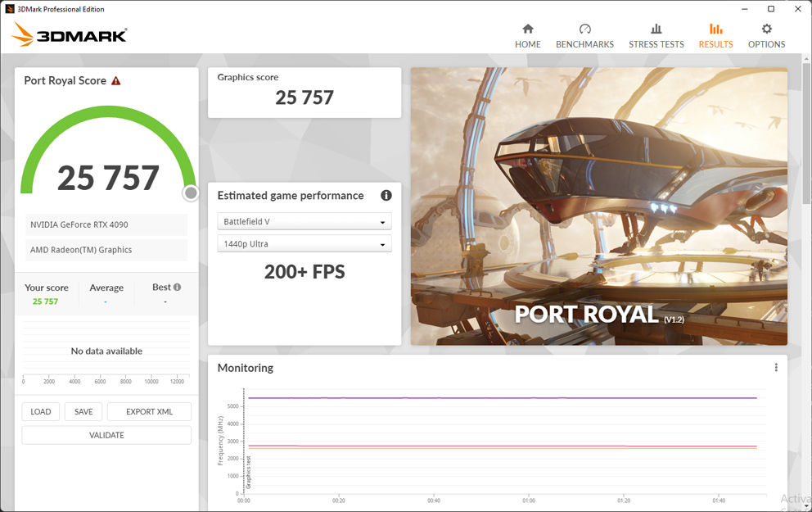Click the info icon beside Best
812x512 pixels.
177,287
